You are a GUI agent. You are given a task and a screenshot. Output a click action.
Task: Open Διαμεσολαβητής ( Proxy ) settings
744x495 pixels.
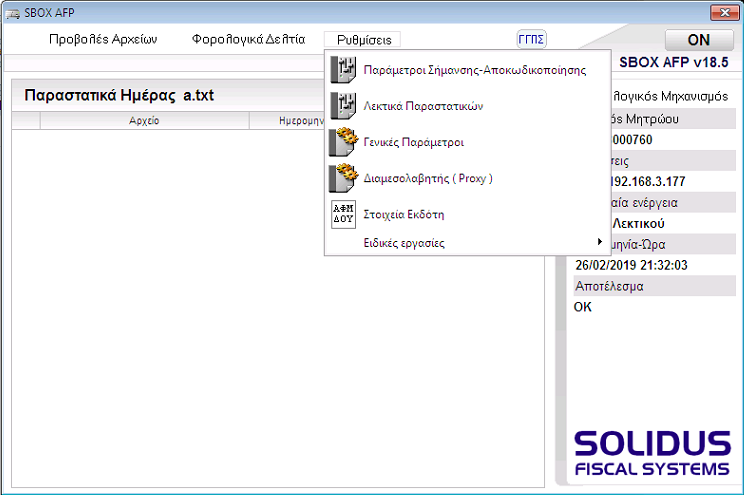(x=467, y=178)
